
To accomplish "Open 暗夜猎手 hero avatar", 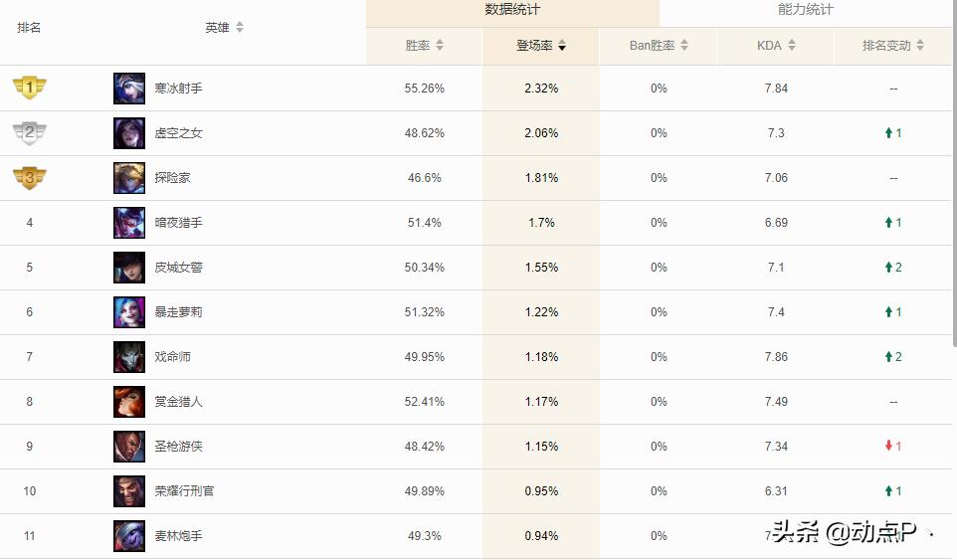I will [129, 223].
